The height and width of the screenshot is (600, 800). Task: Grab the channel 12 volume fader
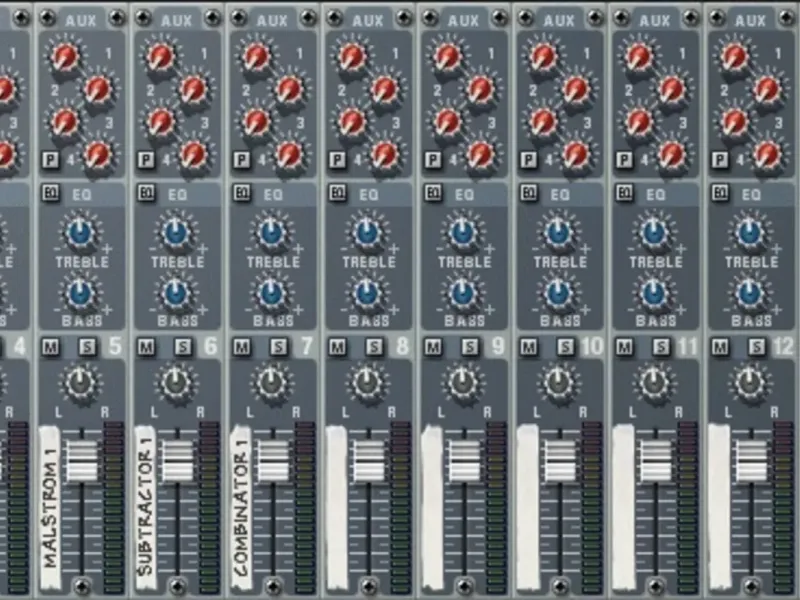click(752, 461)
